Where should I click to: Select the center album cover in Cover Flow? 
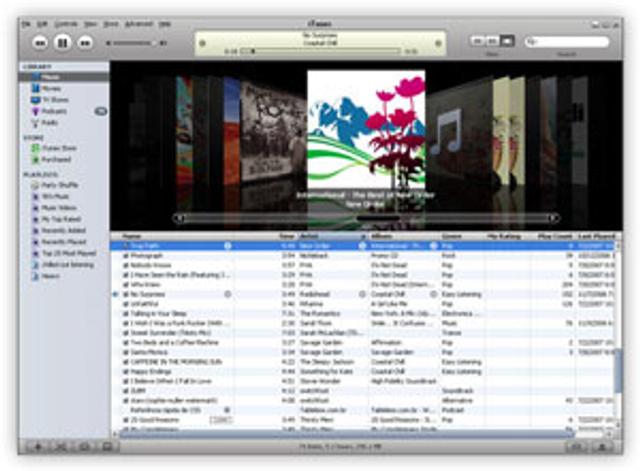coord(366,130)
